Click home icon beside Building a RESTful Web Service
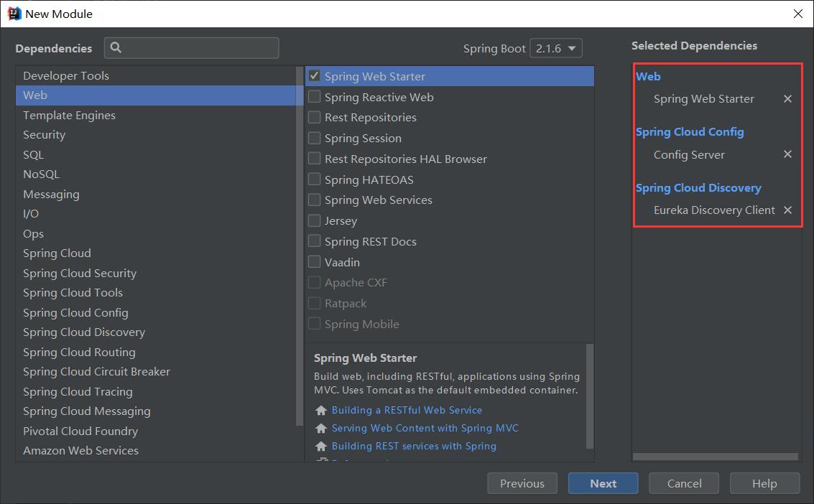814x504 pixels. pyautogui.click(x=321, y=410)
